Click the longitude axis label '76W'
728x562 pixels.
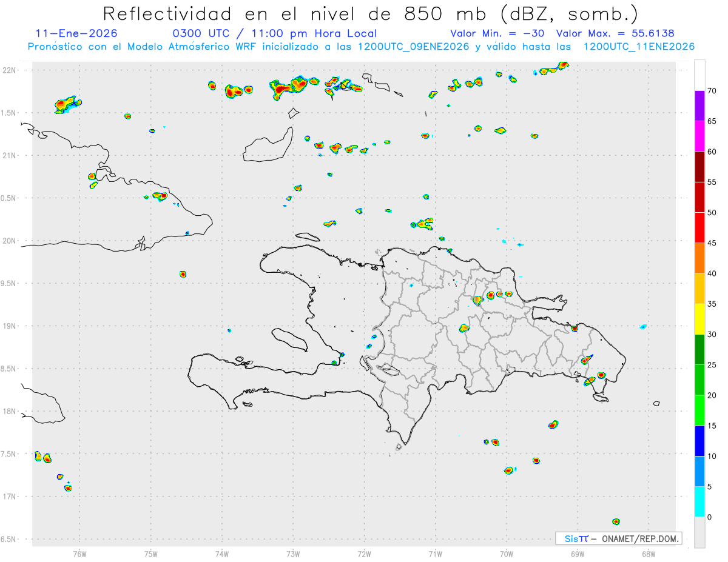[x=79, y=554]
